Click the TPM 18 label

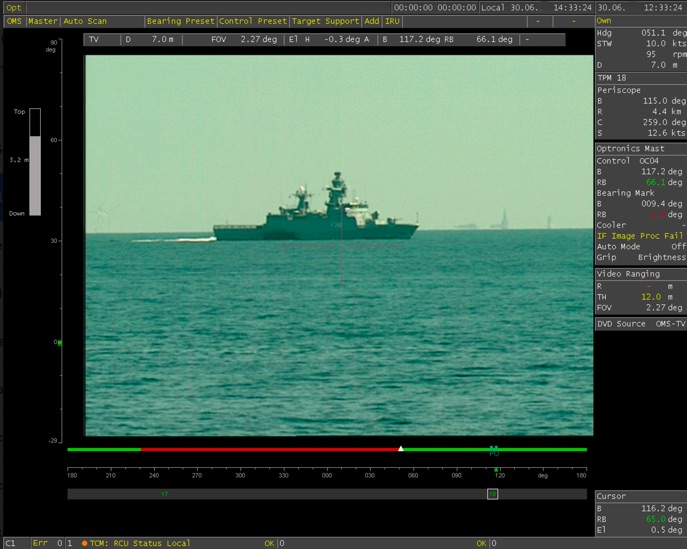coord(612,78)
